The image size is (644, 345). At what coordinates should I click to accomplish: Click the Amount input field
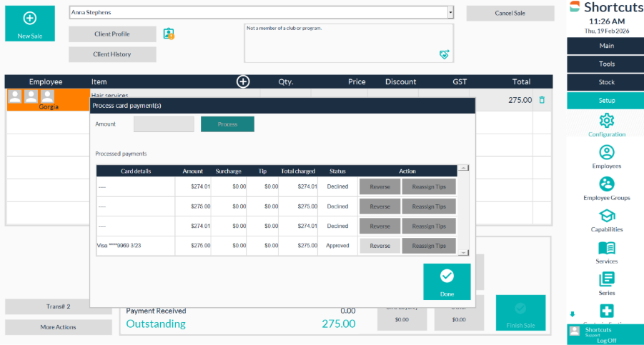(x=164, y=124)
